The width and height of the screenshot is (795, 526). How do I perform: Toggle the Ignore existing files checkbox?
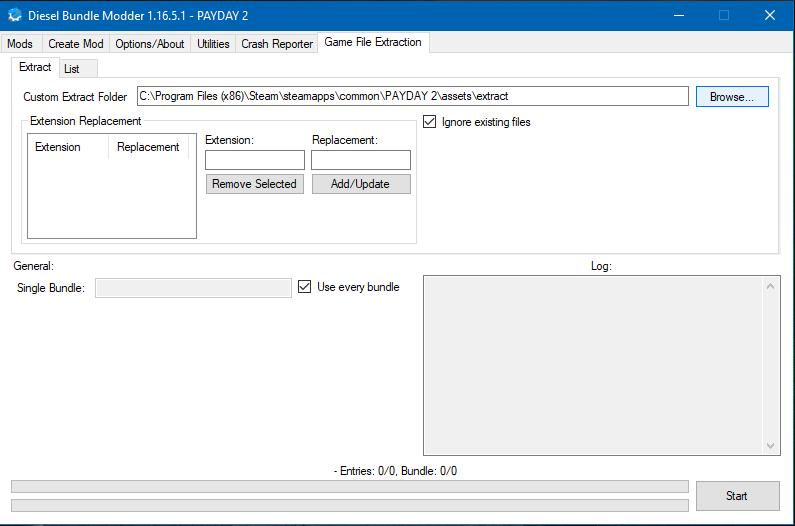click(429, 122)
